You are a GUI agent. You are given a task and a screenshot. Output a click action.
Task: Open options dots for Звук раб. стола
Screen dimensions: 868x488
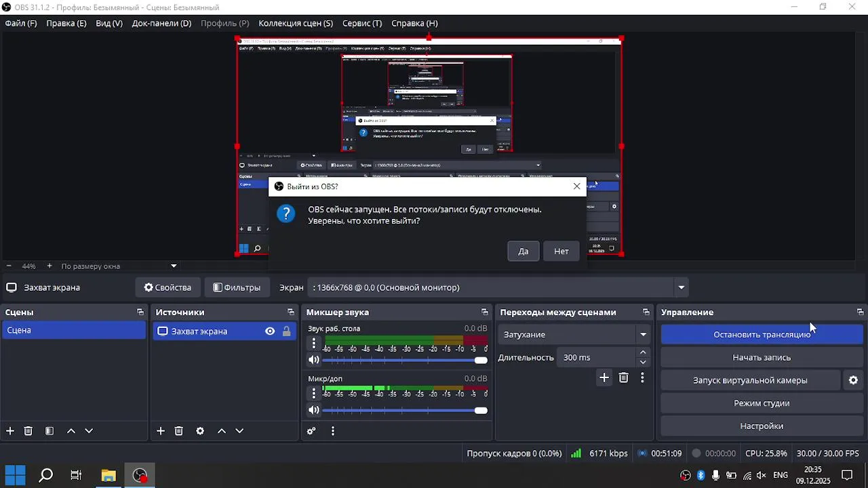313,343
